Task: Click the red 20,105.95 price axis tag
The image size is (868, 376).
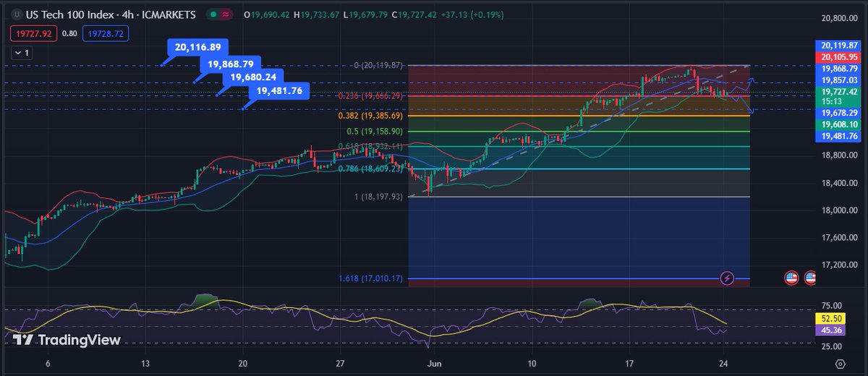Action: (x=839, y=56)
